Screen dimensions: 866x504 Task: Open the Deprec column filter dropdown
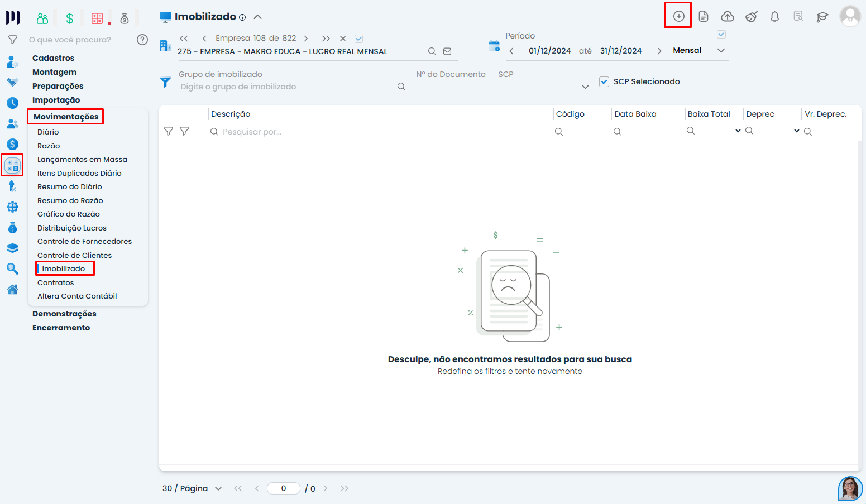(x=797, y=131)
